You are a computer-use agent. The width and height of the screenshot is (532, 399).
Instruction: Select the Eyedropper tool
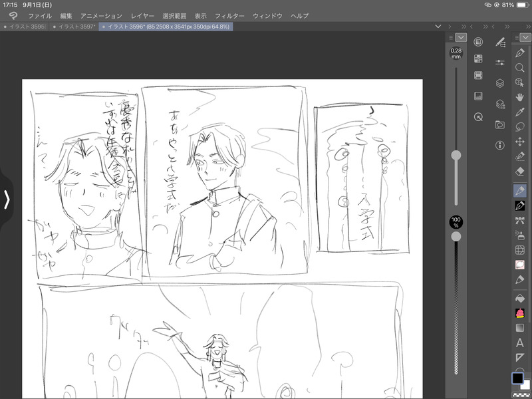coord(519,112)
